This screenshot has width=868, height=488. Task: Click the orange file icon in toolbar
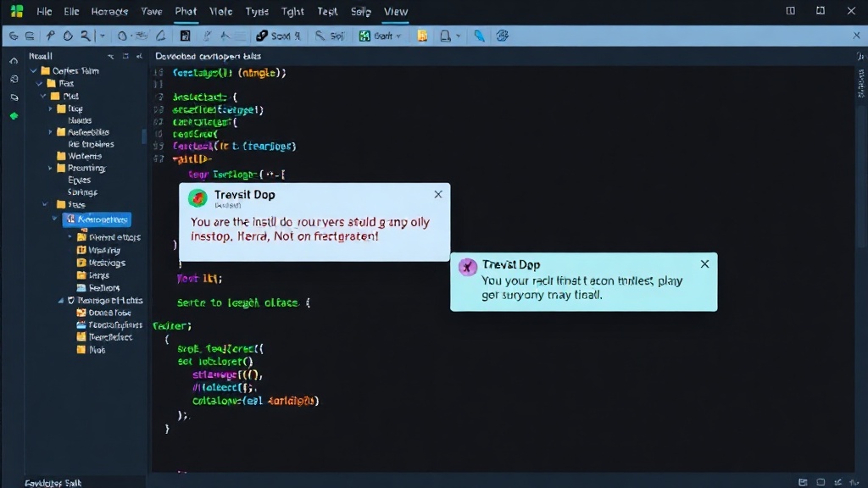point(422,36)
